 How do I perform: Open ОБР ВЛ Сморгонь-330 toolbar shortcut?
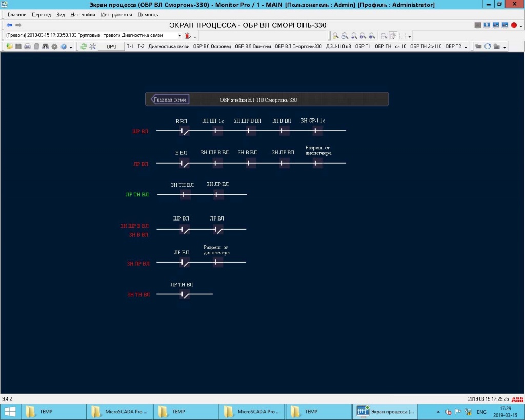point(298,47)
